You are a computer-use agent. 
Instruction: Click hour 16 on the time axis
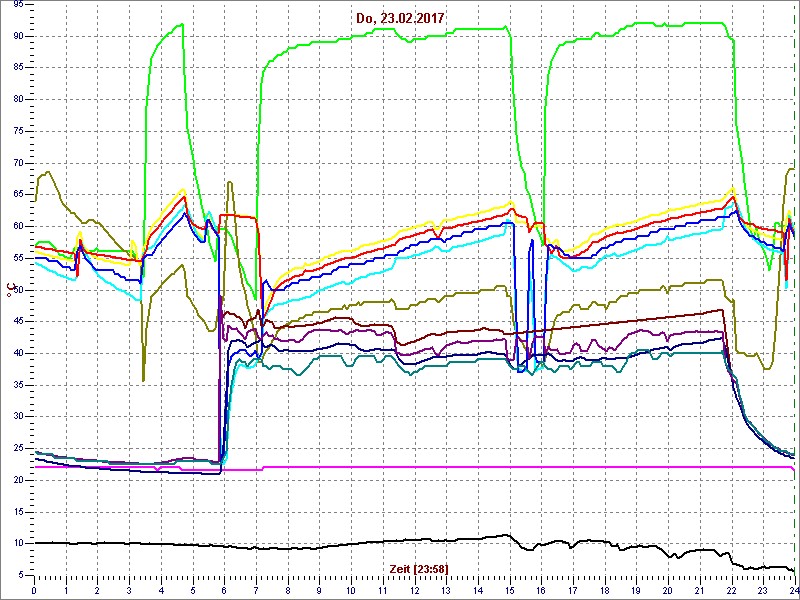[x=541, y=591]
